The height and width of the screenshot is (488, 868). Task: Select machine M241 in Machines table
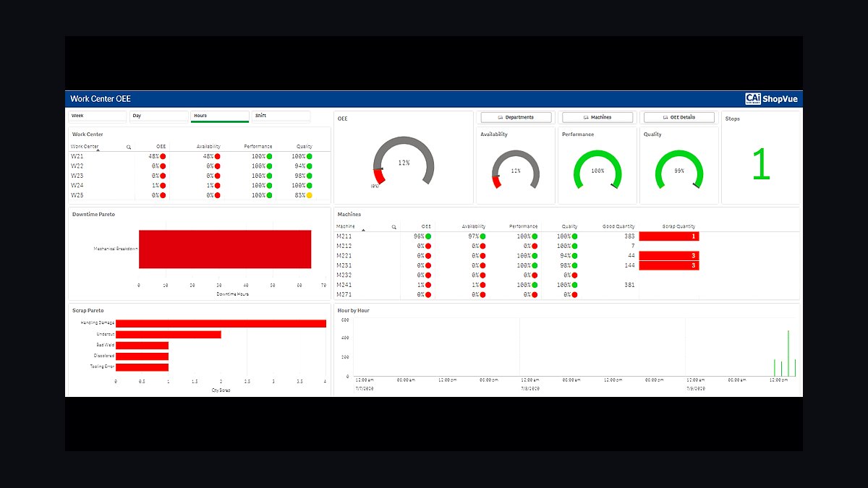click(344, 285)
